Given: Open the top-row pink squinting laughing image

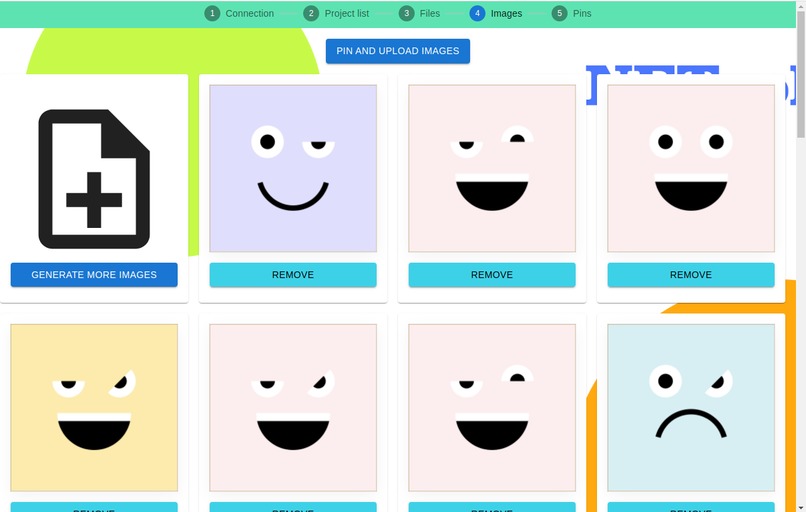Looking at the screenshot, I should tap(492, 169).
